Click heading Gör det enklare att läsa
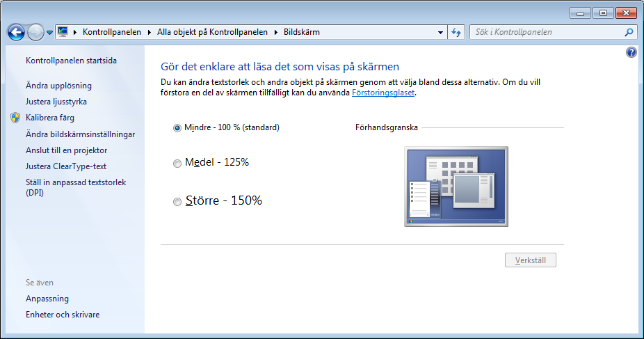This screenshot has width=644, height=339. pyautogui.click(x=280, y=67)
